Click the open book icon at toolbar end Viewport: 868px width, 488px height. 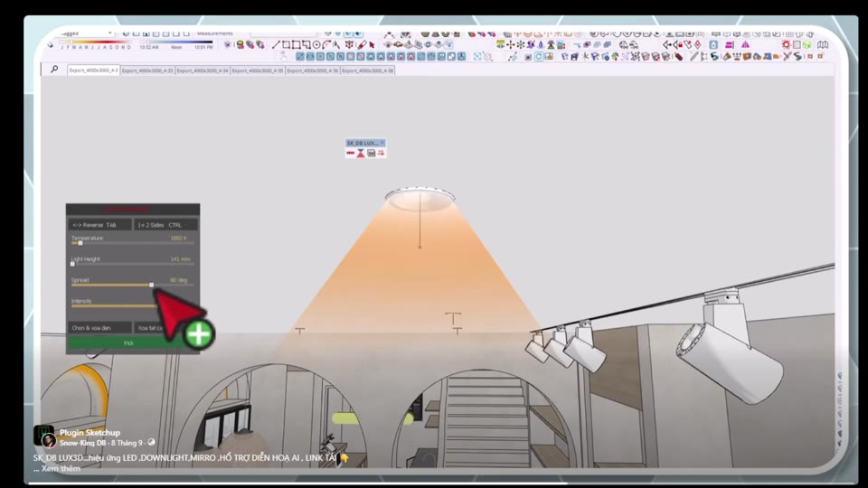(823, 44)
